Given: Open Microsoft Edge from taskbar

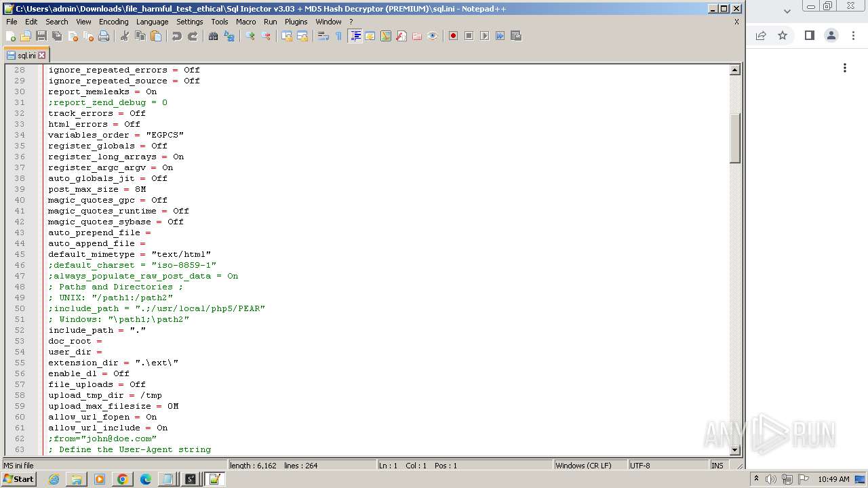Looking at the screenshot, I should (145, 479).
